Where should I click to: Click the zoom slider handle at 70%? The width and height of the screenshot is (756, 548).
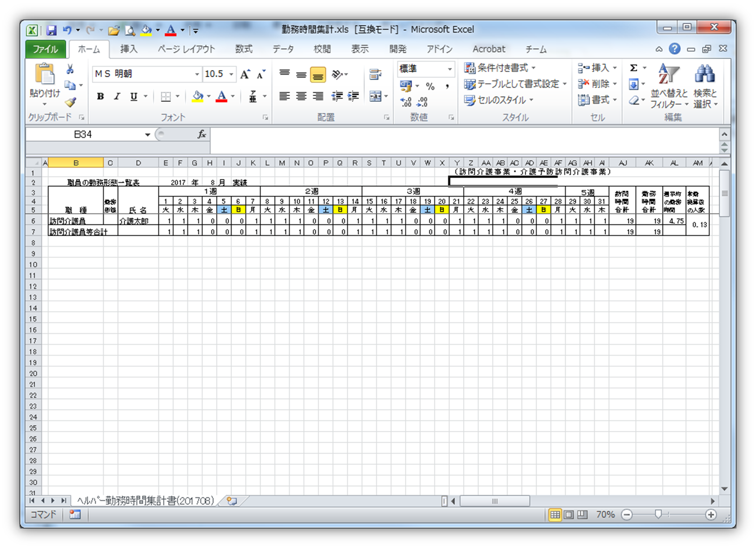[658, 515]
